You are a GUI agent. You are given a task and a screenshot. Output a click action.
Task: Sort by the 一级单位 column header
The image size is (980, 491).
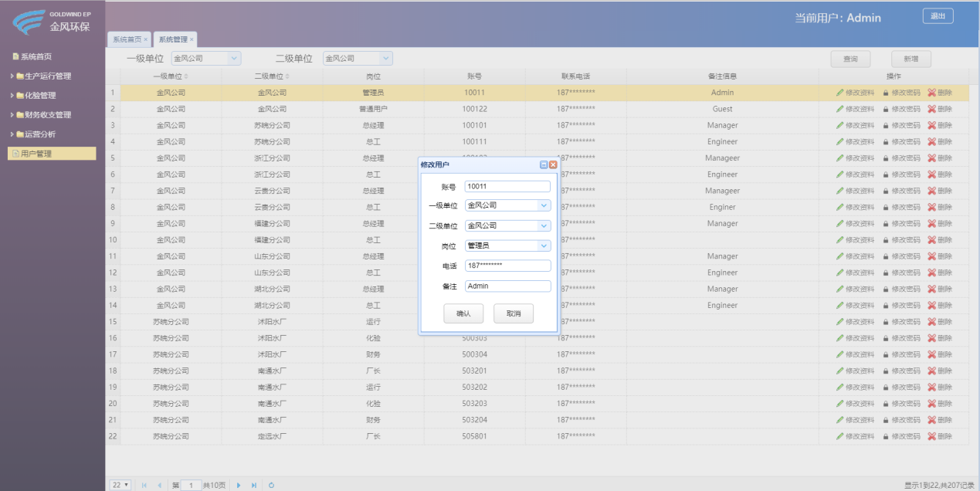[170, 76]
